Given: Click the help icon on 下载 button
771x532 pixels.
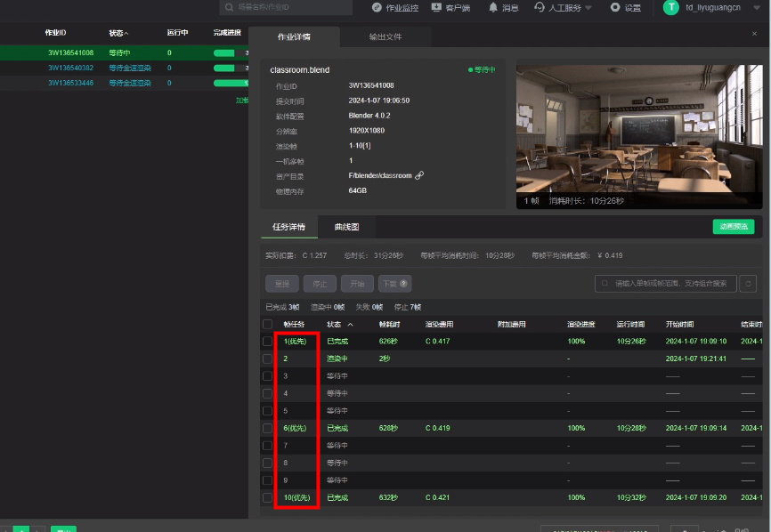Looking at the screenshot, I should (404, 284).
